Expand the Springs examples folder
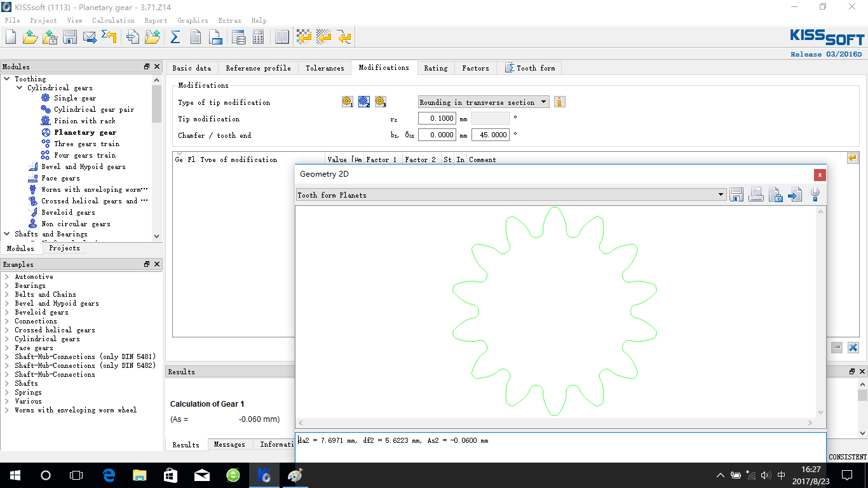 pyautogui.click(x=7, y=392)
